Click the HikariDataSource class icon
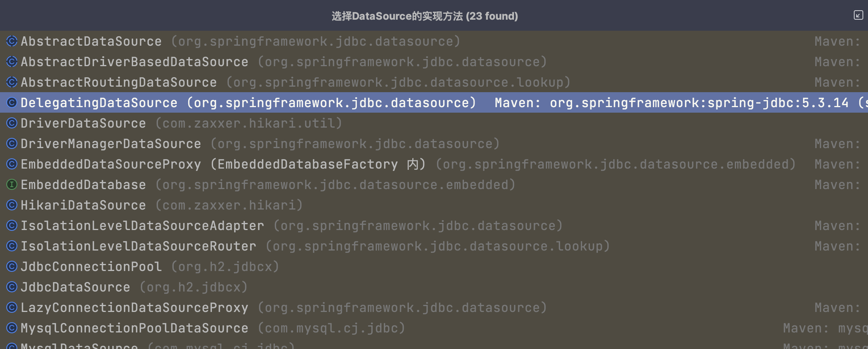Screen dimensions: 868x349 12,205
